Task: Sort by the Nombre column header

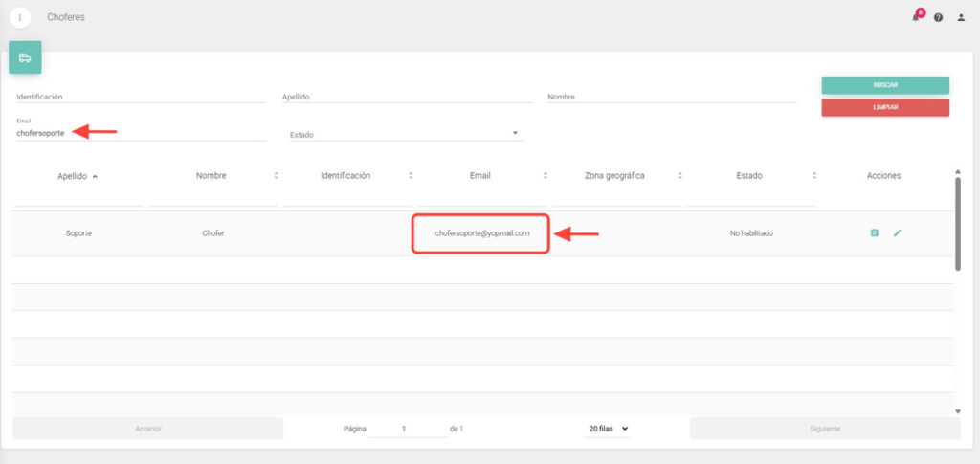Action: pyautogui.click(x=211, y=176)
